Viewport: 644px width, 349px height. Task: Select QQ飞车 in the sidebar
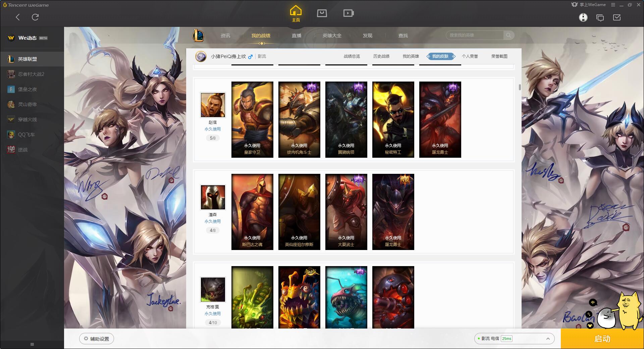32,135
